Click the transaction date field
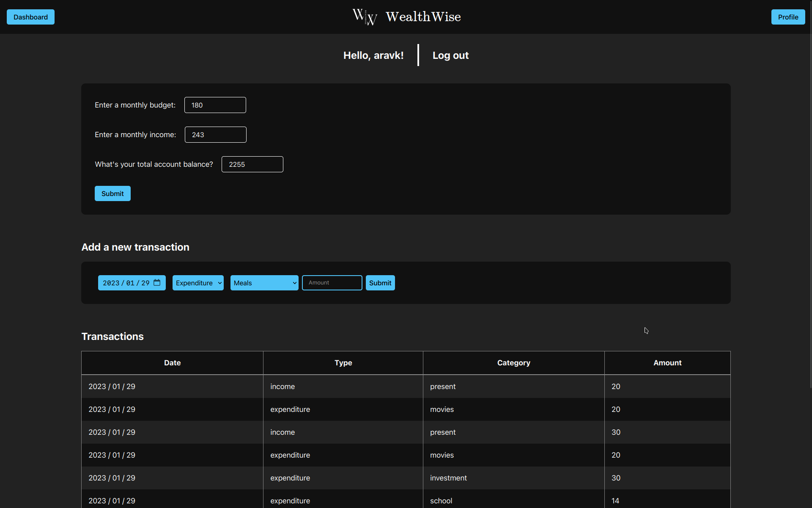The image size is (812, 508). point(126,283)
